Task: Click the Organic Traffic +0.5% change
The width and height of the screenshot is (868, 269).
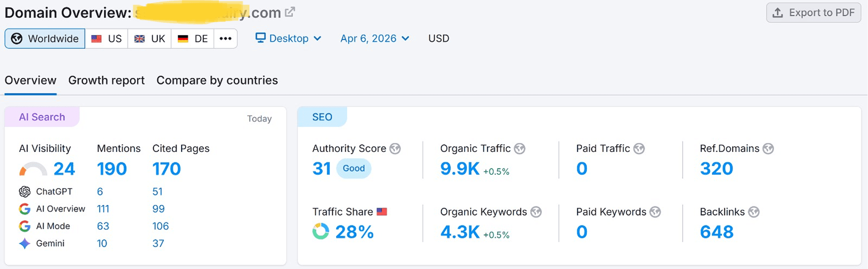Action: 496,172
